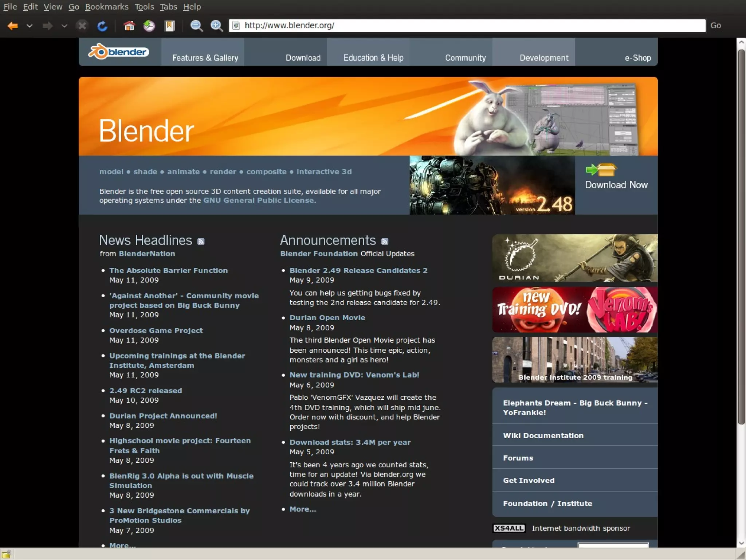Expand the Back history dropdown arrow

click(30, 26)
